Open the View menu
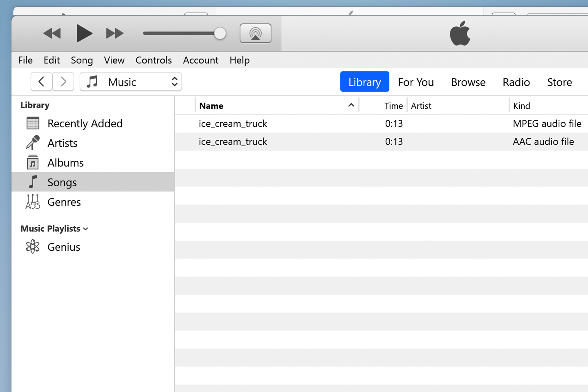 click(x=114, y=60)
